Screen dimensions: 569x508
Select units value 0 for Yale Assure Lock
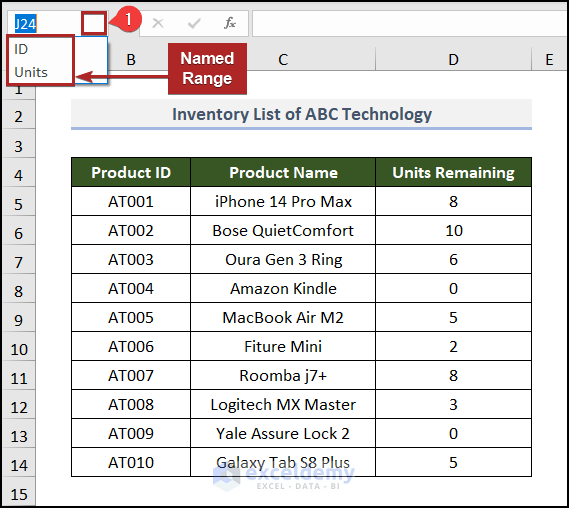[453, 434]
